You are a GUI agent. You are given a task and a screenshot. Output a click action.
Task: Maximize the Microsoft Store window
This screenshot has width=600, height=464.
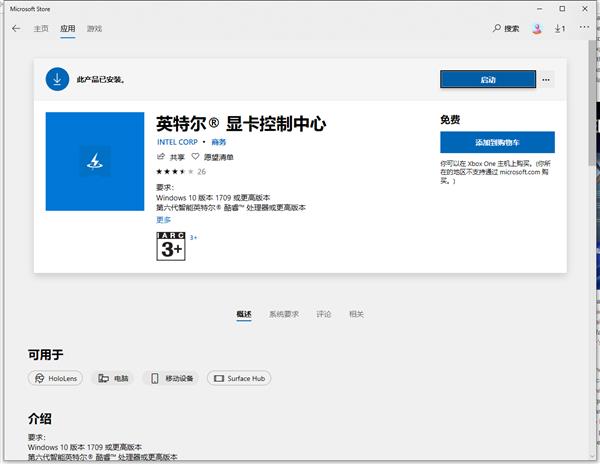coord(562,8)
